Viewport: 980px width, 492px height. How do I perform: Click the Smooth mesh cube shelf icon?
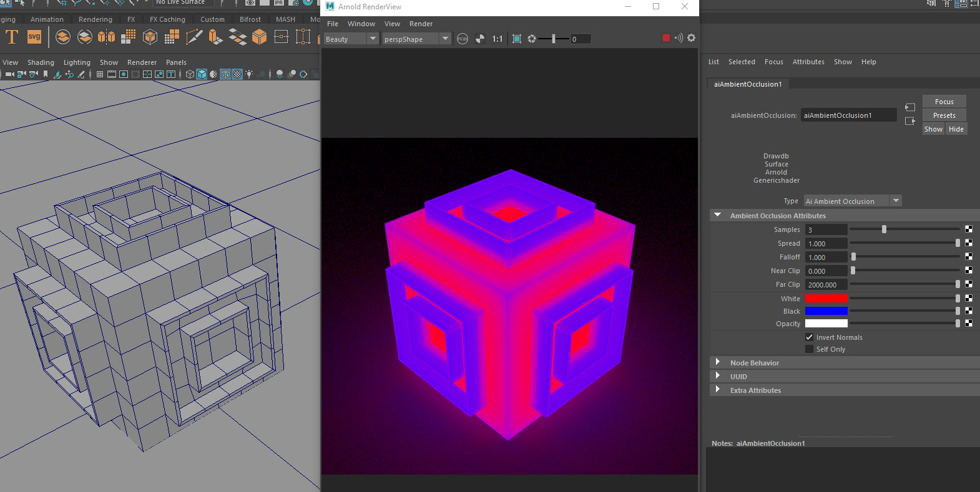click(x=150, y=37)
